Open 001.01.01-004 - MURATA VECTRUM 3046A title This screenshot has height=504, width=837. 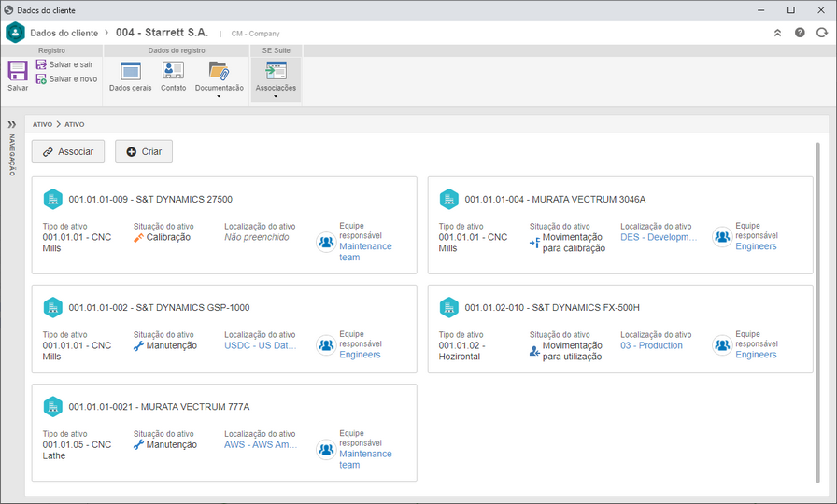555,200
